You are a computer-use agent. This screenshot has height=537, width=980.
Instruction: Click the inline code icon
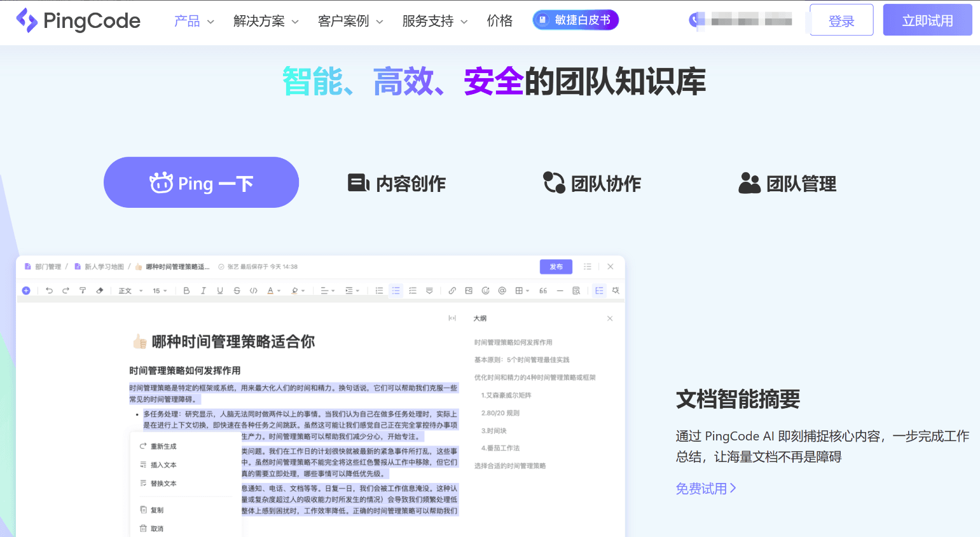[254, 290]
